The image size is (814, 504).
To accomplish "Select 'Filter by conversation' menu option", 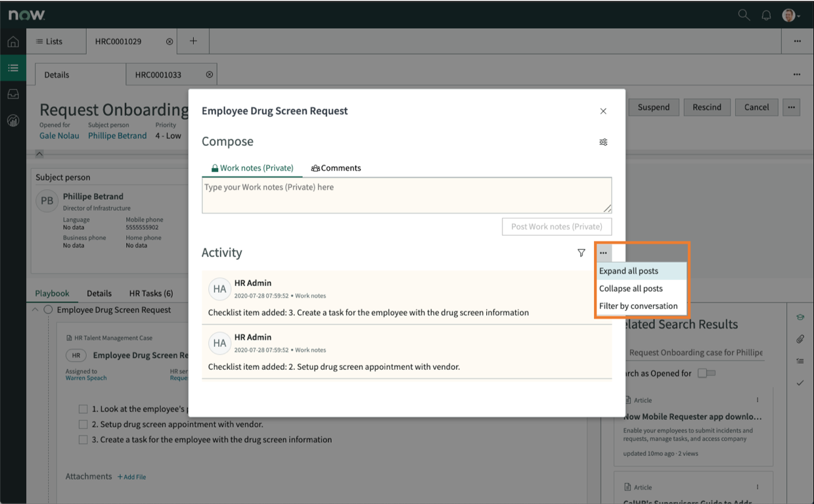I will coord(641,306).
